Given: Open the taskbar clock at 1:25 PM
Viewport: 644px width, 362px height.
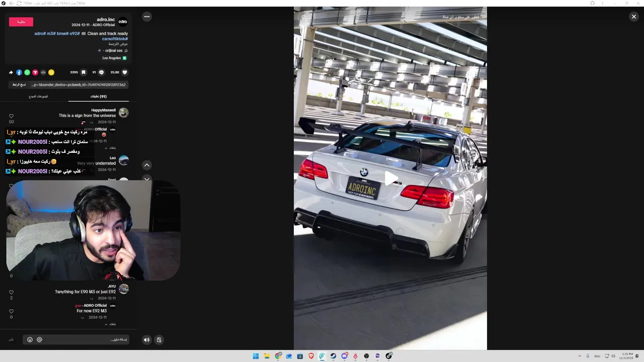Looking at the screenshot, I should 627,356.
